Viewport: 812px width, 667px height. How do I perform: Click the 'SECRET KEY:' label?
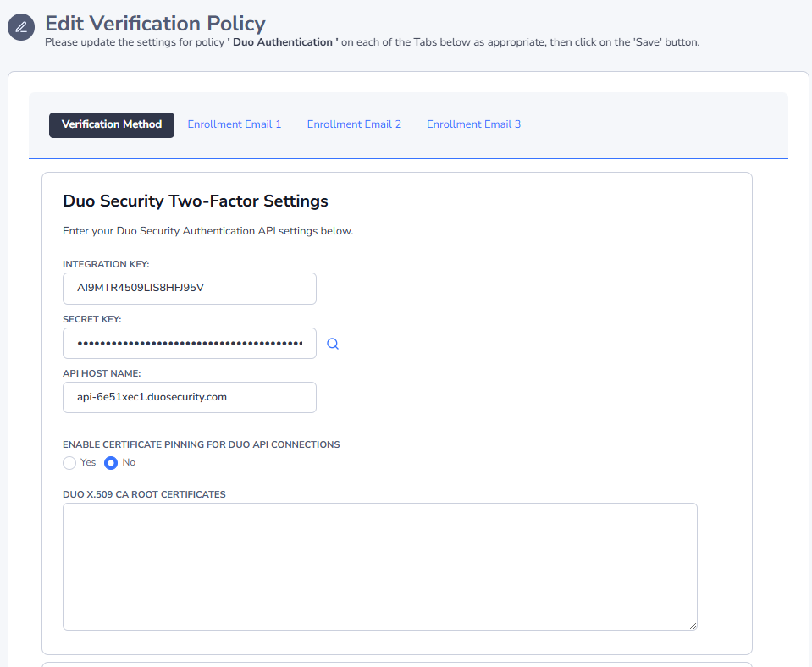(91, 319)
